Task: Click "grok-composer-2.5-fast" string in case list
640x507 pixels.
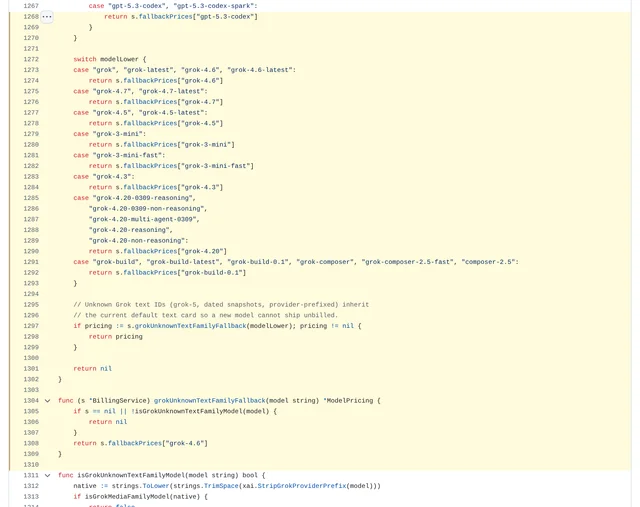Action: coord(408,262)
